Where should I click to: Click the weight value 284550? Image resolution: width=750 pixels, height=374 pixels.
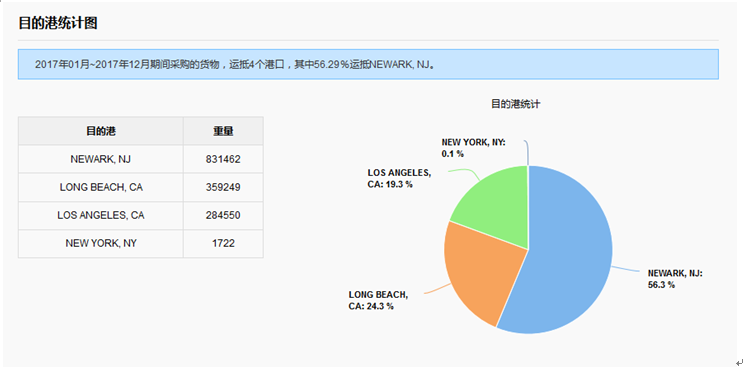click(x=223, y=216)
